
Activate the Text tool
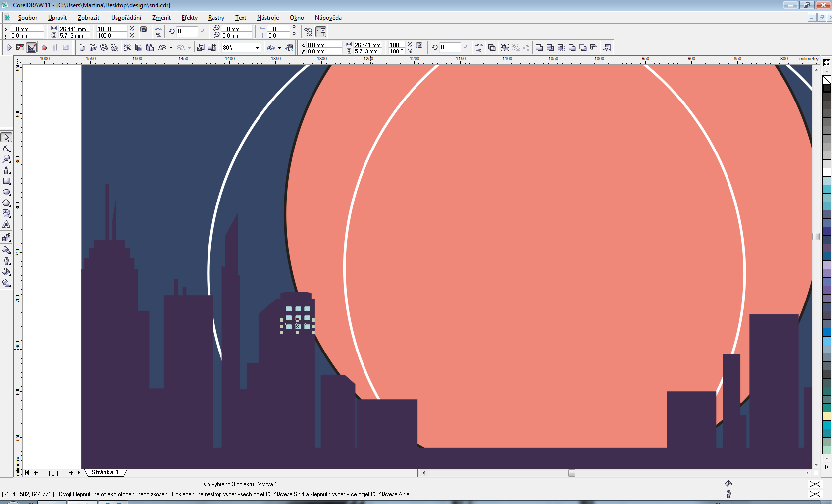[7, 225]
